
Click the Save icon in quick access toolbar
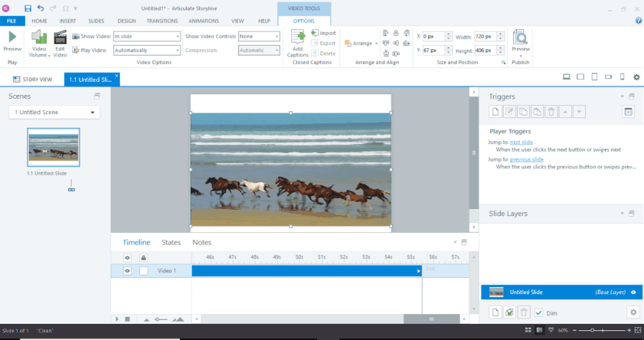click(28, 8)
